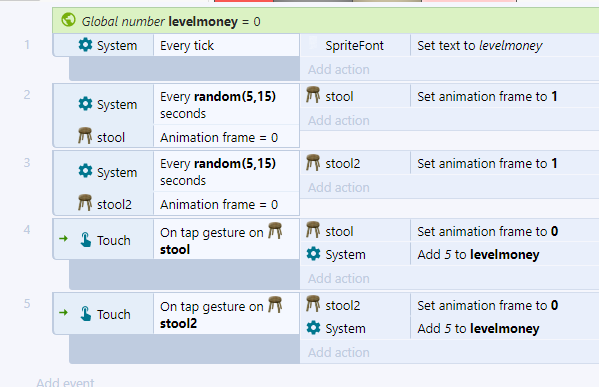The image size is (599, 387).
Task: Click the System gear icon in event 4 actions
Action: [x=313, y=254]
